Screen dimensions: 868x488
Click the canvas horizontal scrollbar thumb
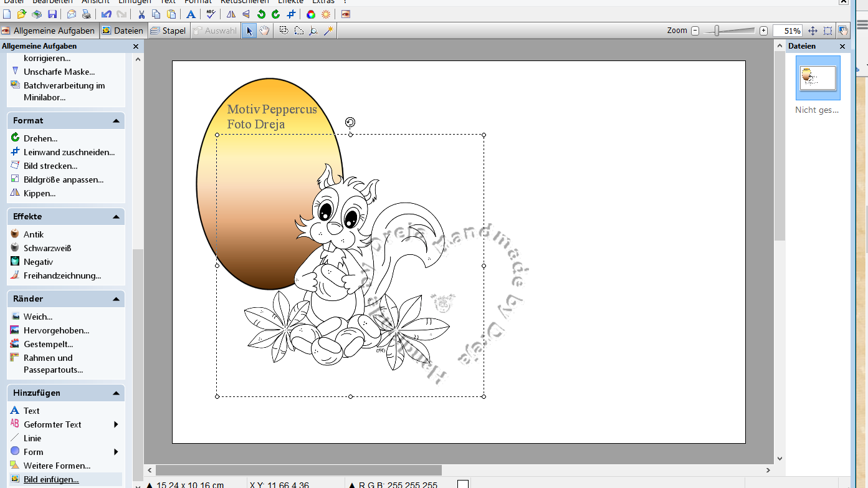click(x=298, y=470)
